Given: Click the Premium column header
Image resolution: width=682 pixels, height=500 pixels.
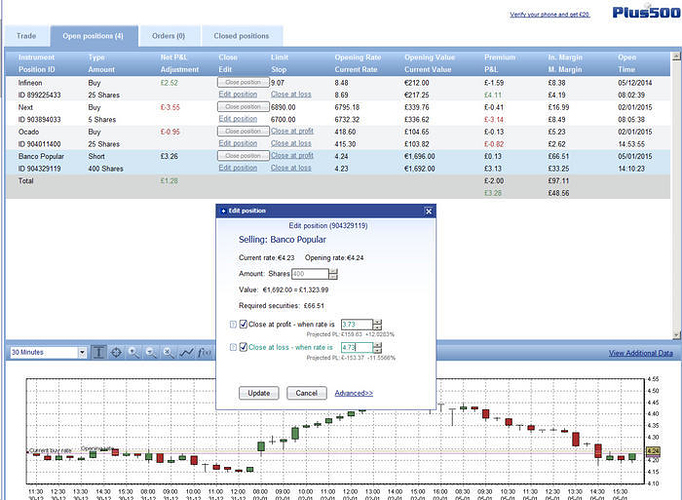Looking at the screenshot, I should (x=500, y=57).
